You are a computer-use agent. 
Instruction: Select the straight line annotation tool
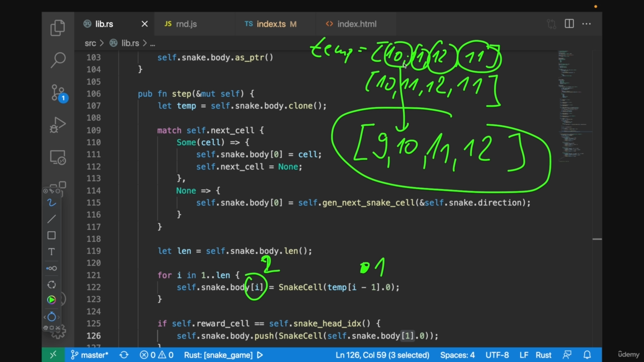pyautogui.click(x=51, y=219)
